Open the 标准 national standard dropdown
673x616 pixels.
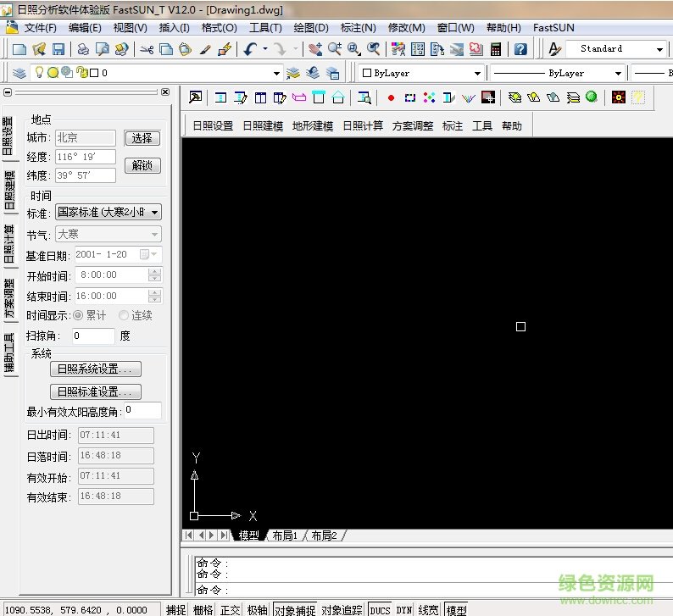pyautogui.click(x=108, y=213)
